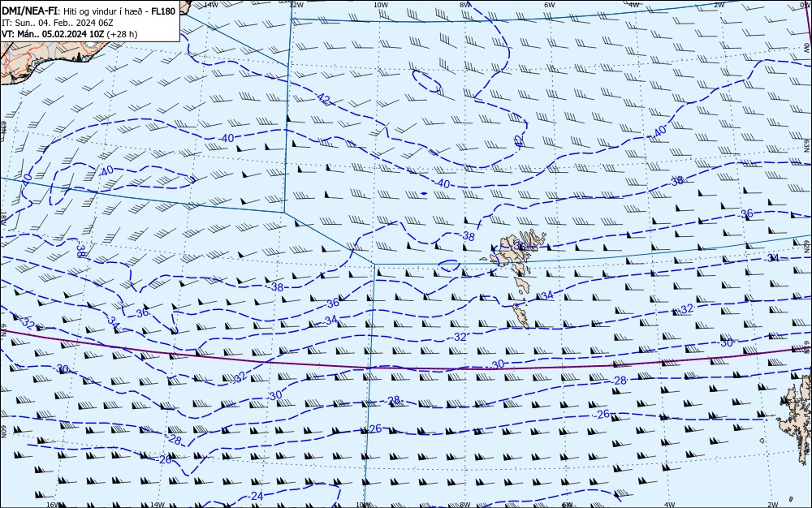
Task: Click the '16W' longitude label
Action: [54, 505]
